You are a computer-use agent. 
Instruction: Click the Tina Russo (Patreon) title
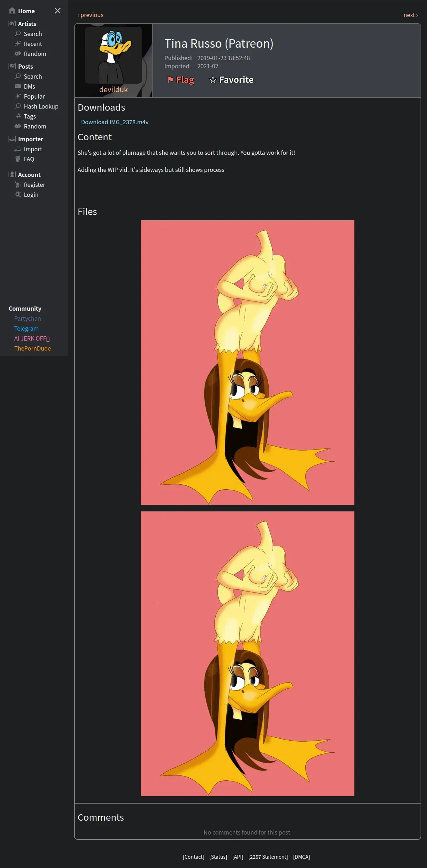click(219, 43)
